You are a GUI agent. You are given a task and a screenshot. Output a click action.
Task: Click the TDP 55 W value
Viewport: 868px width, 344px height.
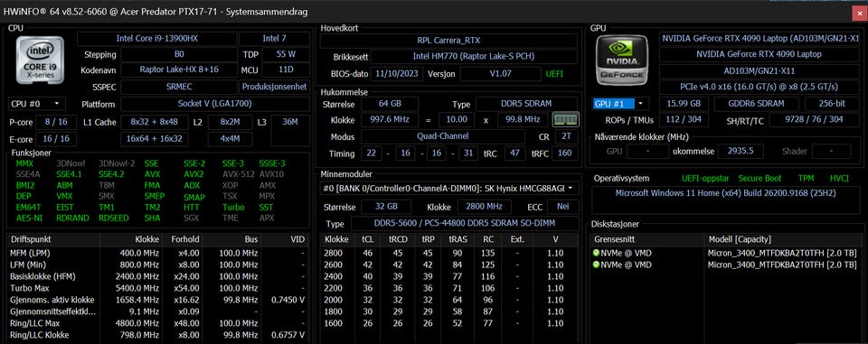coord(286,55)
